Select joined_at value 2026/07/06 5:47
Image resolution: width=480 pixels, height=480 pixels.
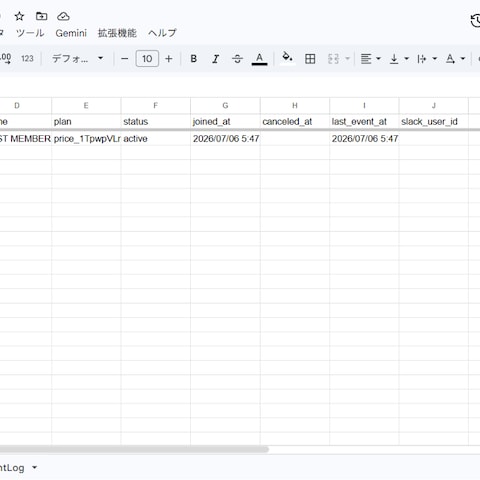(x=225, y=138)
